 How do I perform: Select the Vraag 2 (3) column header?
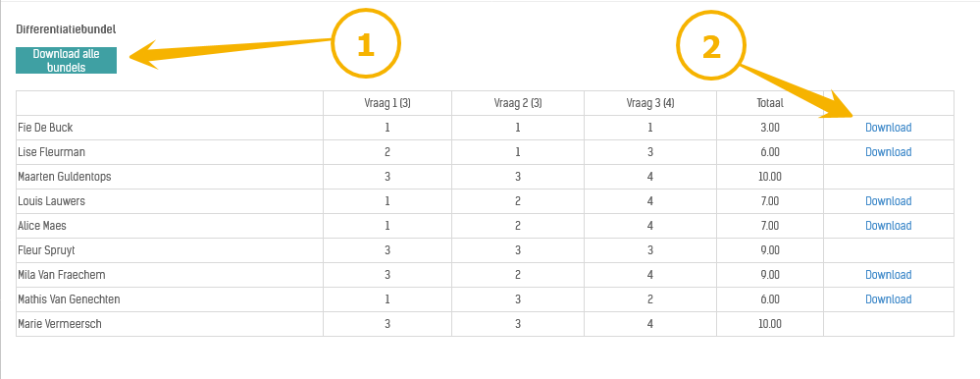click(x=518, y=103)
